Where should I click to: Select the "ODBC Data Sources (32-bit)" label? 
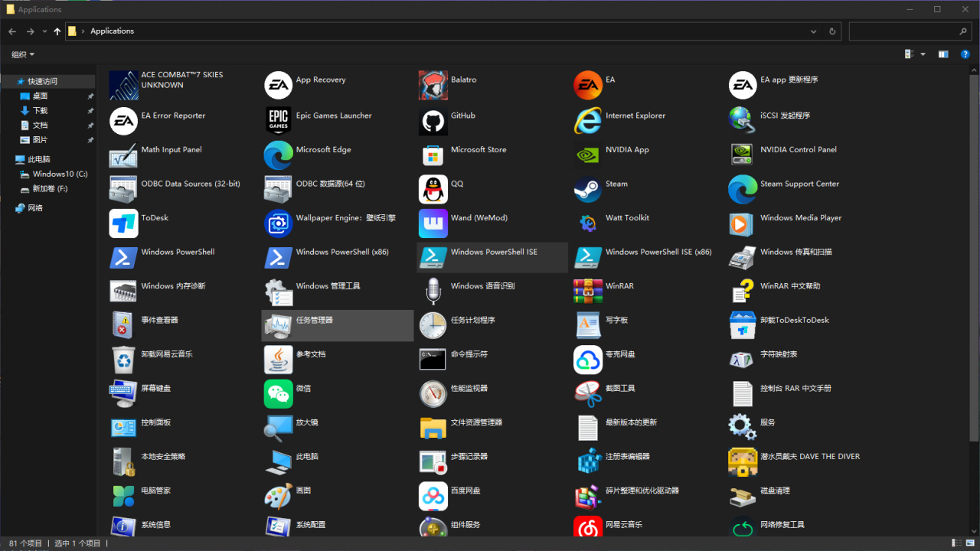point(191,184)
